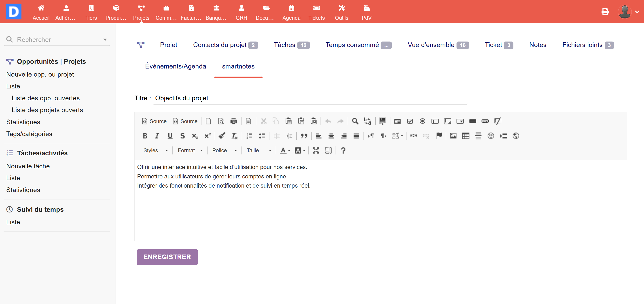This screenshot has height=304, width=644.
Task: Toggle the first Source view button
Action: 154,121
